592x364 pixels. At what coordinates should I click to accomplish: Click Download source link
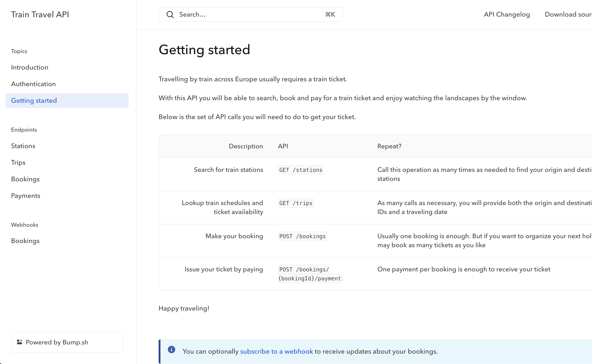coord(568,15)
